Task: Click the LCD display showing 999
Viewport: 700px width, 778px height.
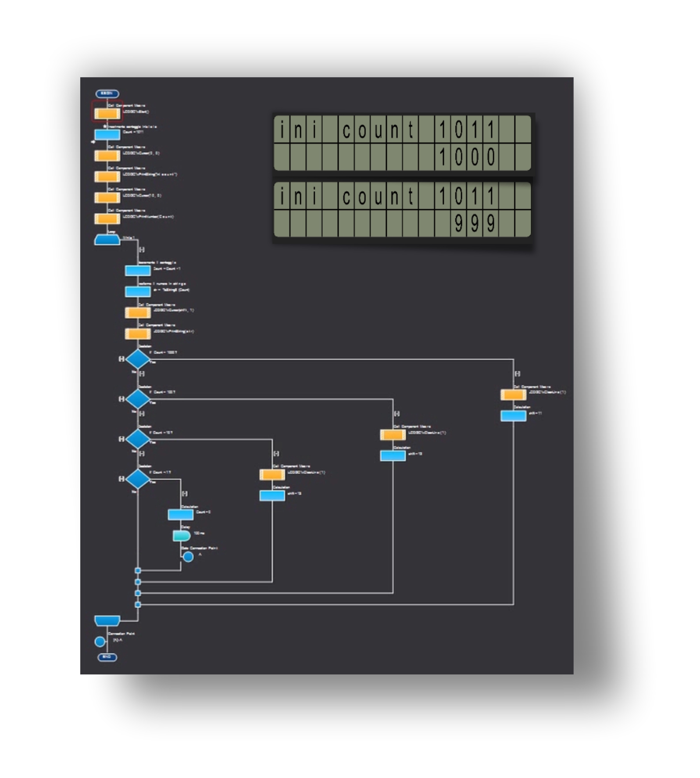Action: coord(402,210)
